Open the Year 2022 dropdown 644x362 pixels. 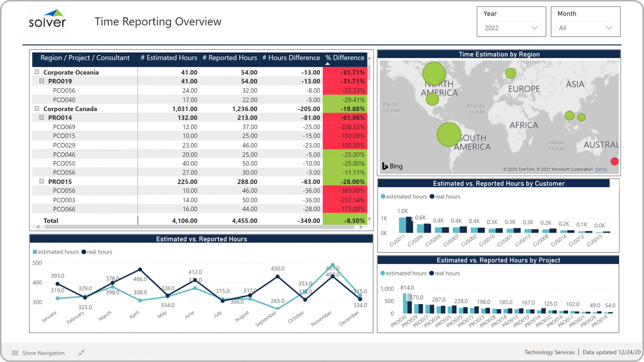point(511,28)
